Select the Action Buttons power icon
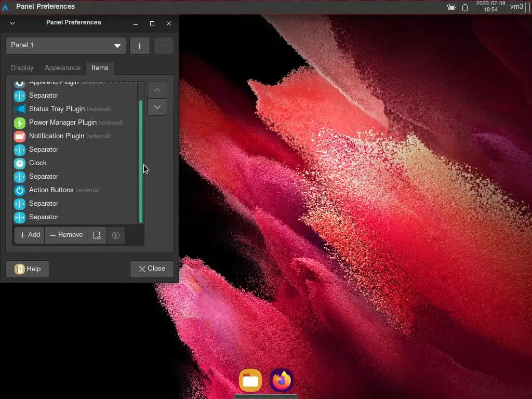Image resolution: width=532 pixels, height=399 pixels. tap(20, 190)
